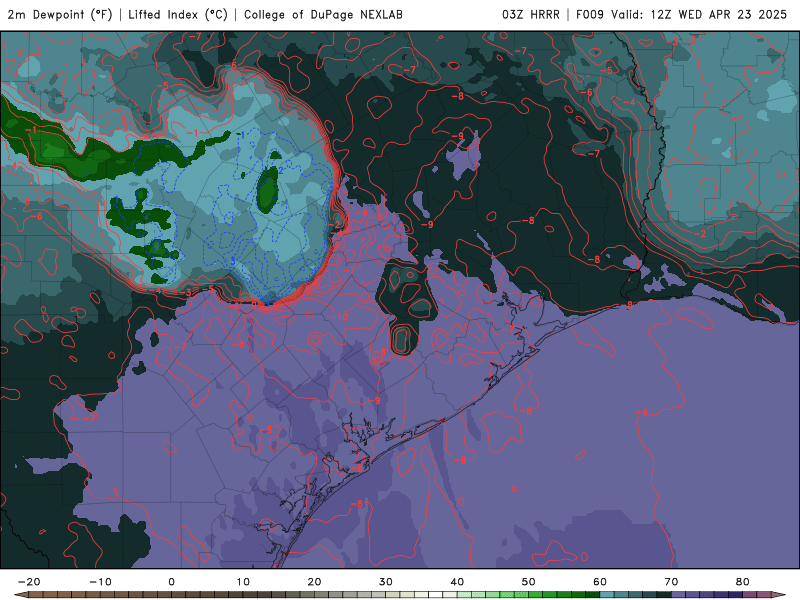
Task: Click the 0 label on the color scale
Action: click(171, 582)
